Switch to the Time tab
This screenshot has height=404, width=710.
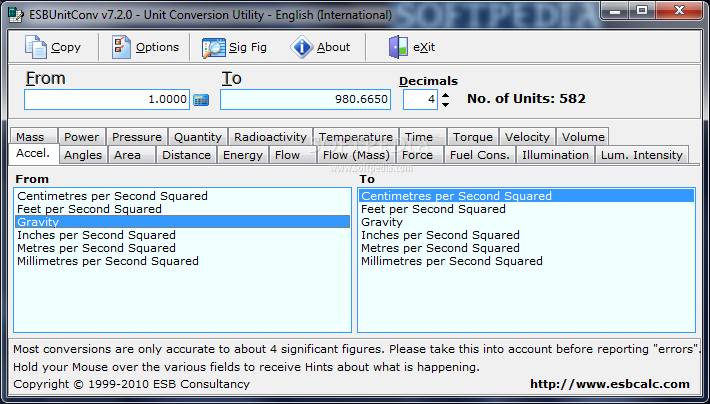[x=423, y=137]
